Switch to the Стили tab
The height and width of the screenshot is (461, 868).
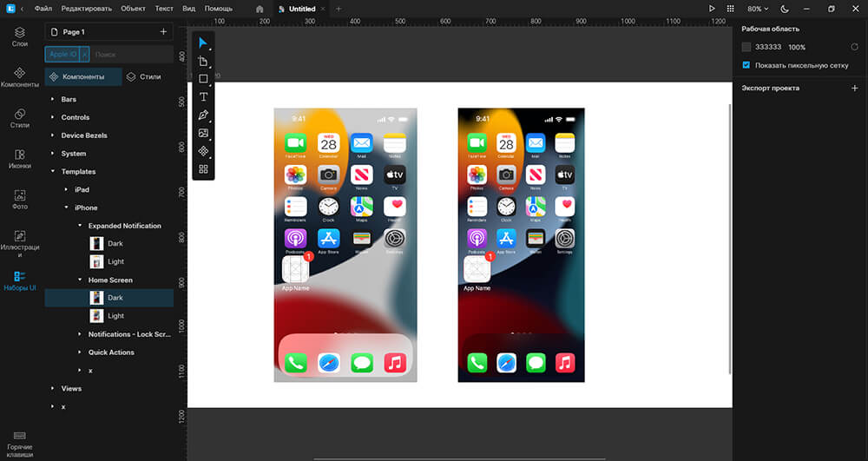[143, 76]
